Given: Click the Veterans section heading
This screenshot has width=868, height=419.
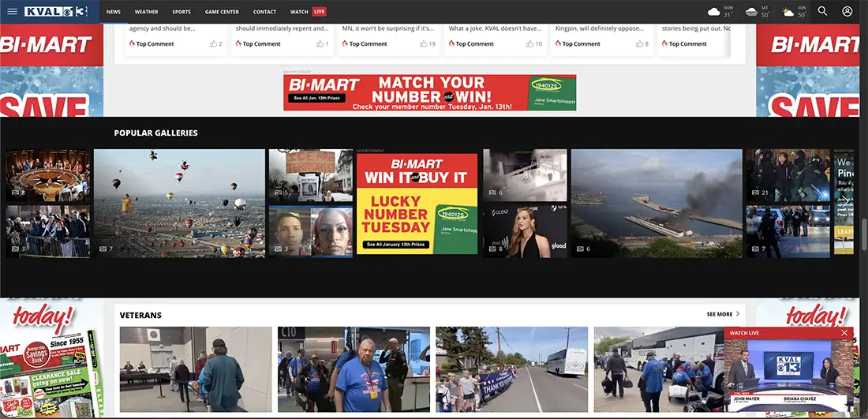Looking at the screenshot, I should point(140,315).
